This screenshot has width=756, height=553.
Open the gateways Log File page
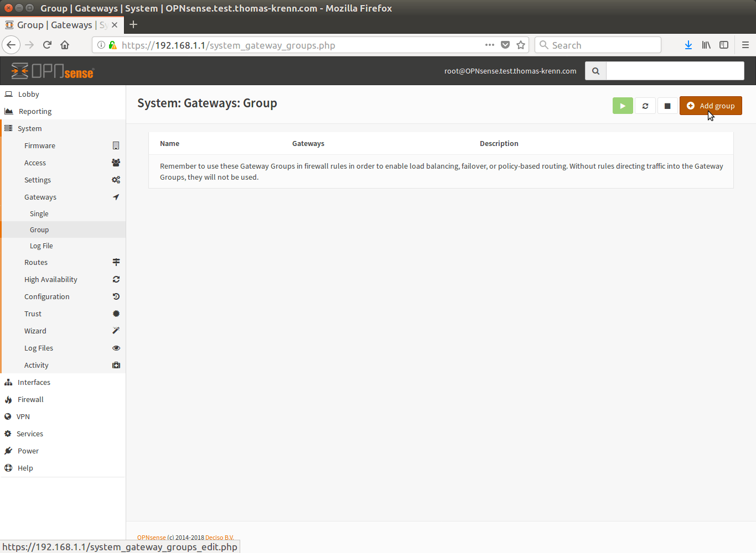pos(42,246)
